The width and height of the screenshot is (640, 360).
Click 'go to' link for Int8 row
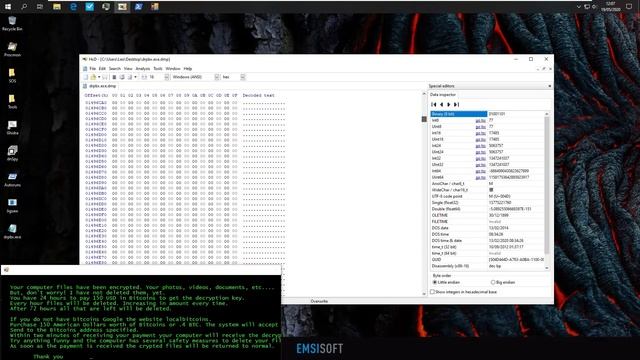(480, 120)
